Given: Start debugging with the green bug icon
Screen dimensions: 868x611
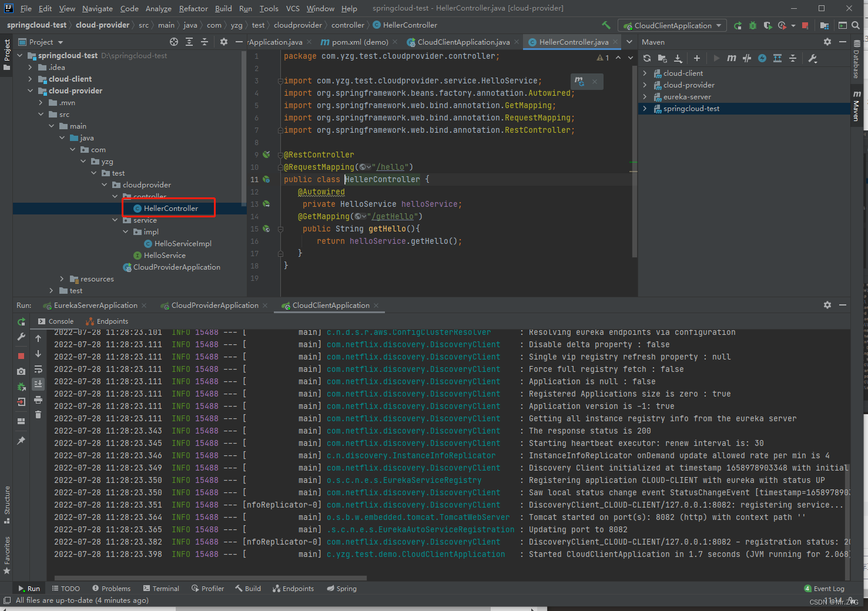Looking at the screenshot, I should pyautogui.click(x=752, y=25).
